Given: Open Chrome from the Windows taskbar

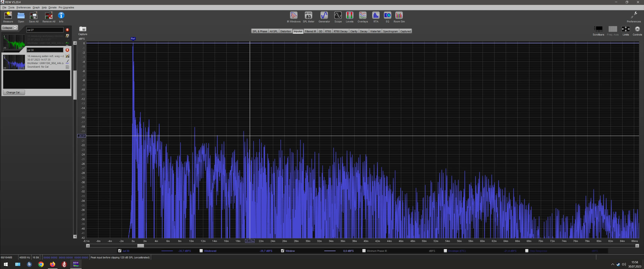Looking at the screenshot, I should click(41, 264).
